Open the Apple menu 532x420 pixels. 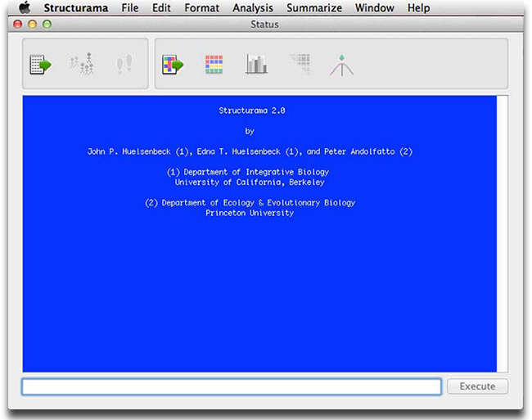(24, 8)
